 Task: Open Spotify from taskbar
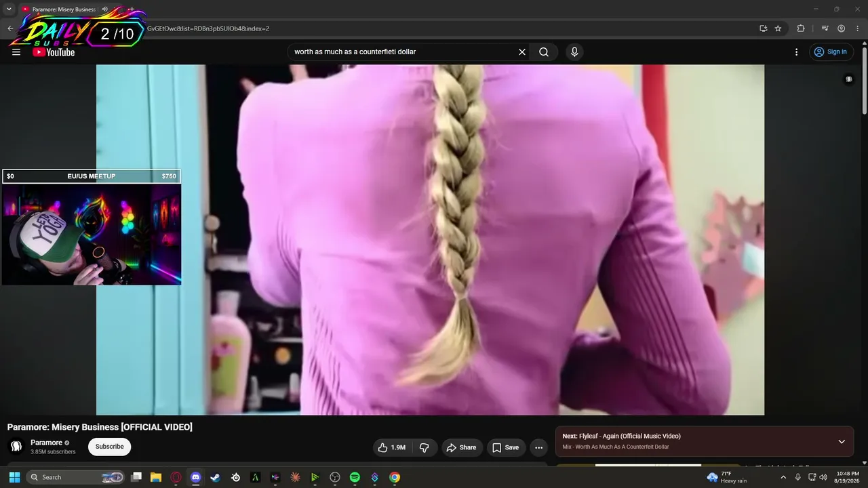355,477
